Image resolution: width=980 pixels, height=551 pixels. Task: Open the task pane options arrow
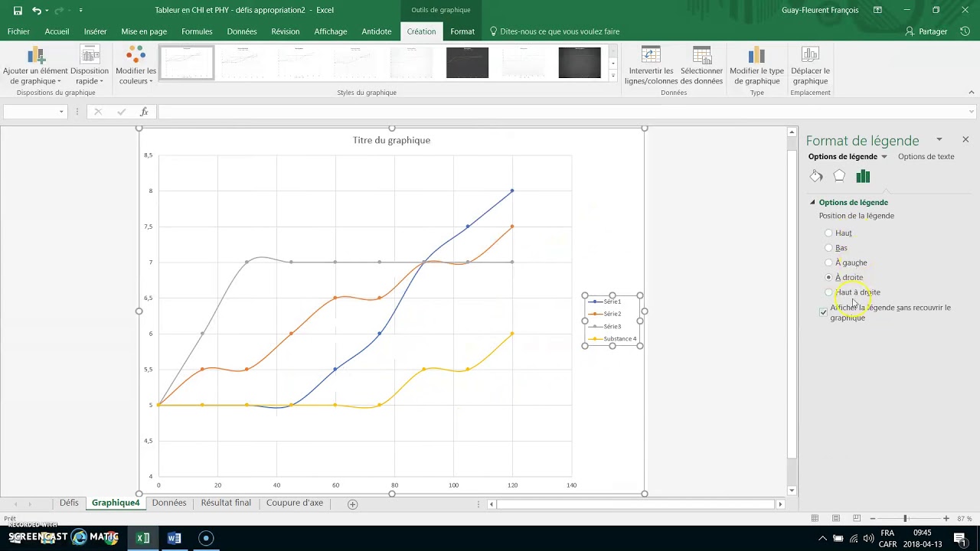pos(939,139)
